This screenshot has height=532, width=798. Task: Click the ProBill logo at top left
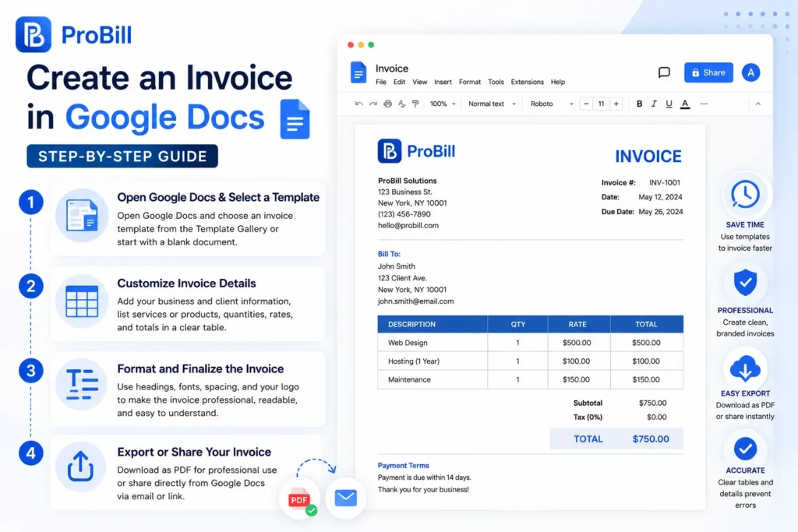[x=74, y=34]
